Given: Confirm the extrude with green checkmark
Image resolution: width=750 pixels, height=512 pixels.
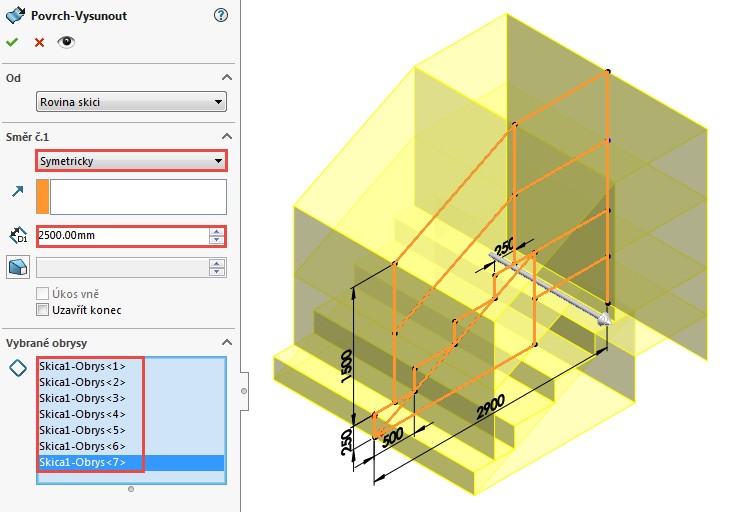Looking at the screenshot, I should 12,42.
